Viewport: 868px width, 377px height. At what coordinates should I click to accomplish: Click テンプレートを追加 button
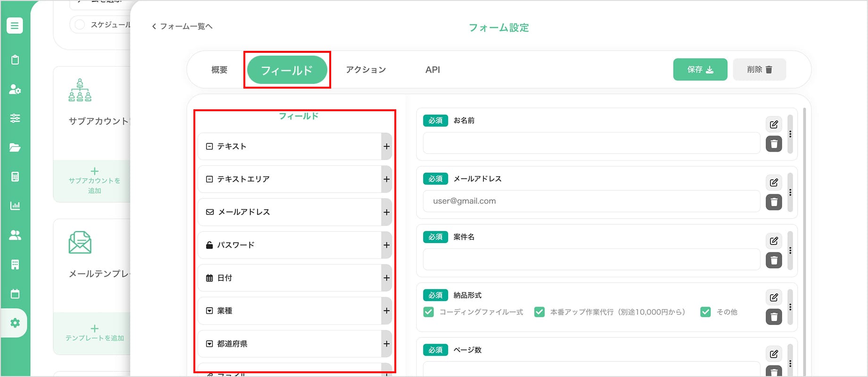click(x=94, y=333)
